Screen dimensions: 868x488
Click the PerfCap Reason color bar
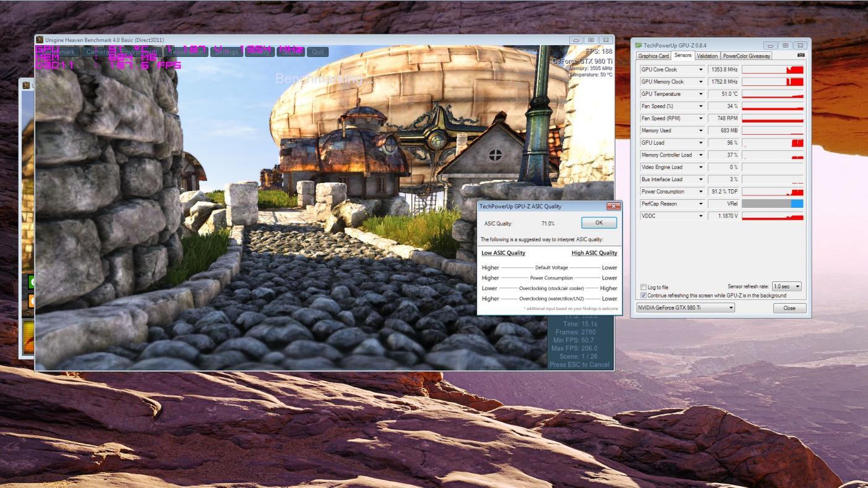click(773, 203)
